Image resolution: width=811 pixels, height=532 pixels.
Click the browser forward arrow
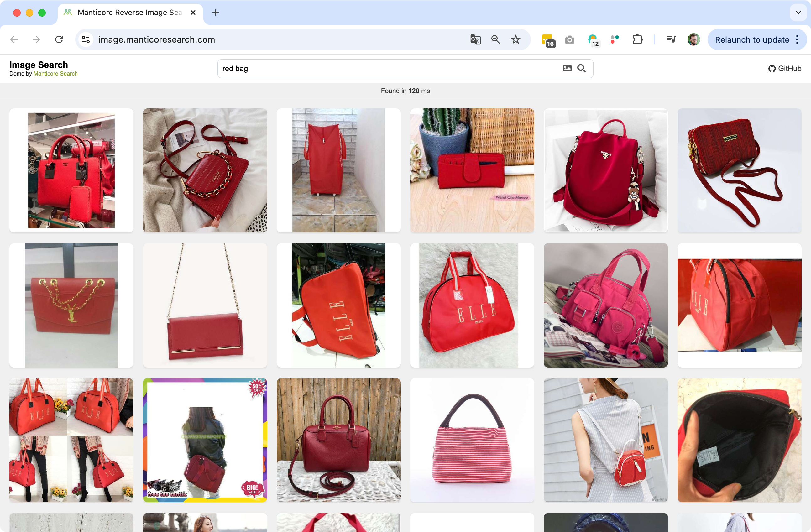click(36, 39)
